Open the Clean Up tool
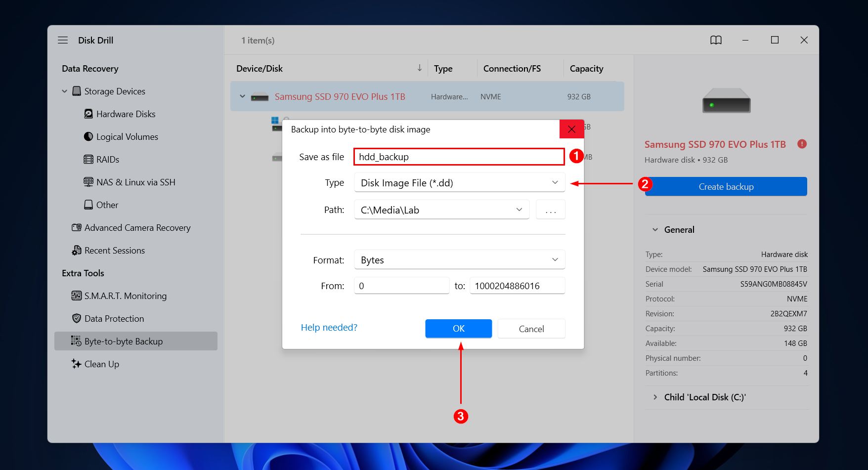Viewport: 868px width, 470px height. (101, 364)
